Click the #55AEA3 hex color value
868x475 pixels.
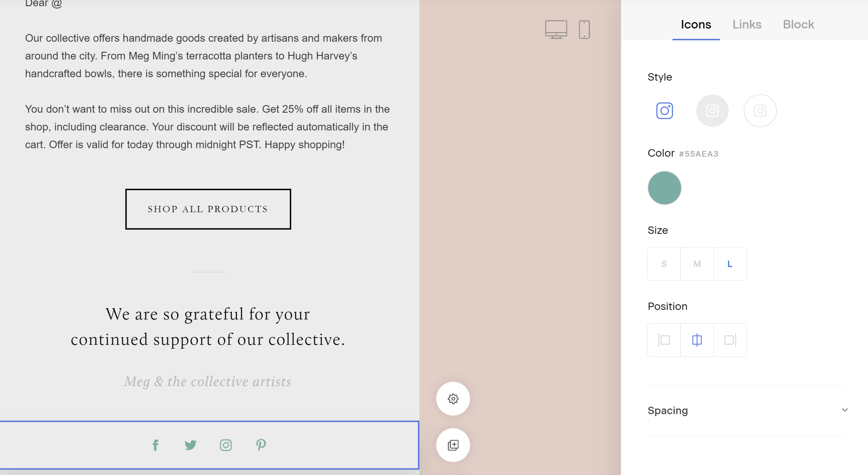point(698,153)
